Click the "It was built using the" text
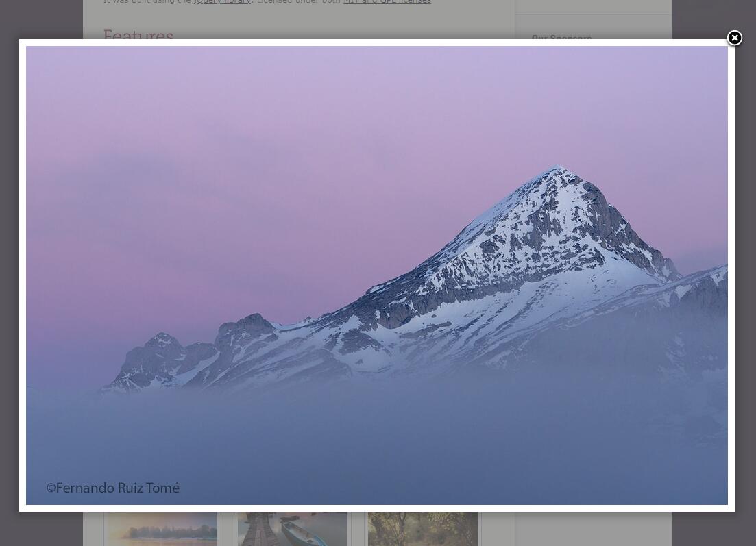Screen dimensions: 756x546 point(147,2)
